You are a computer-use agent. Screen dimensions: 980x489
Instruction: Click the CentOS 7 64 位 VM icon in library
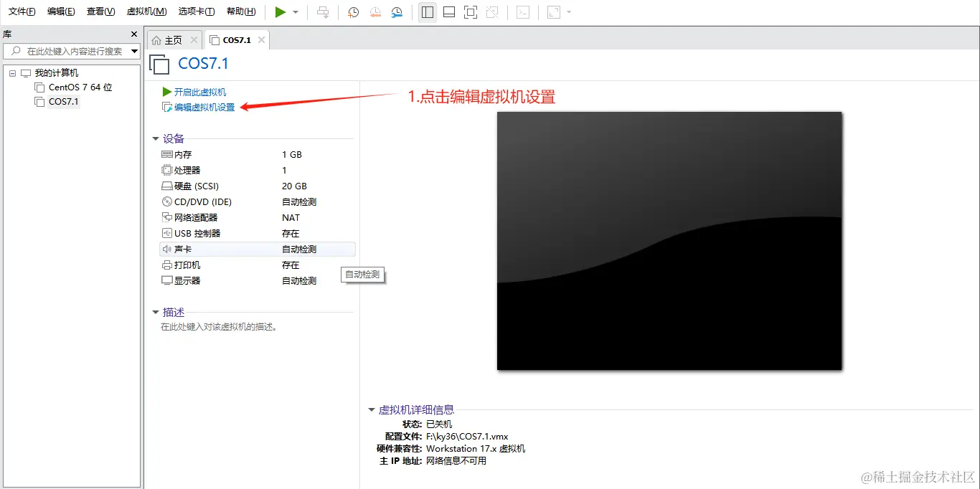39,87
